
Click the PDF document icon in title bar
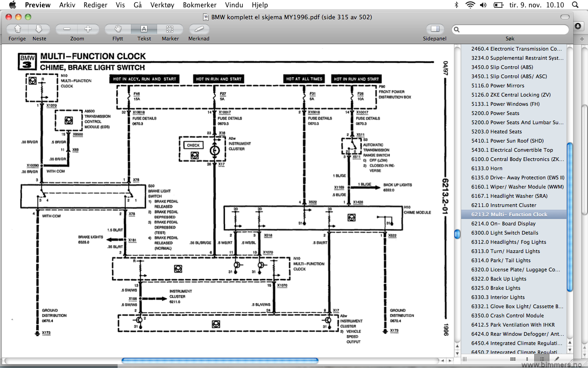click(x=207, y=17)
